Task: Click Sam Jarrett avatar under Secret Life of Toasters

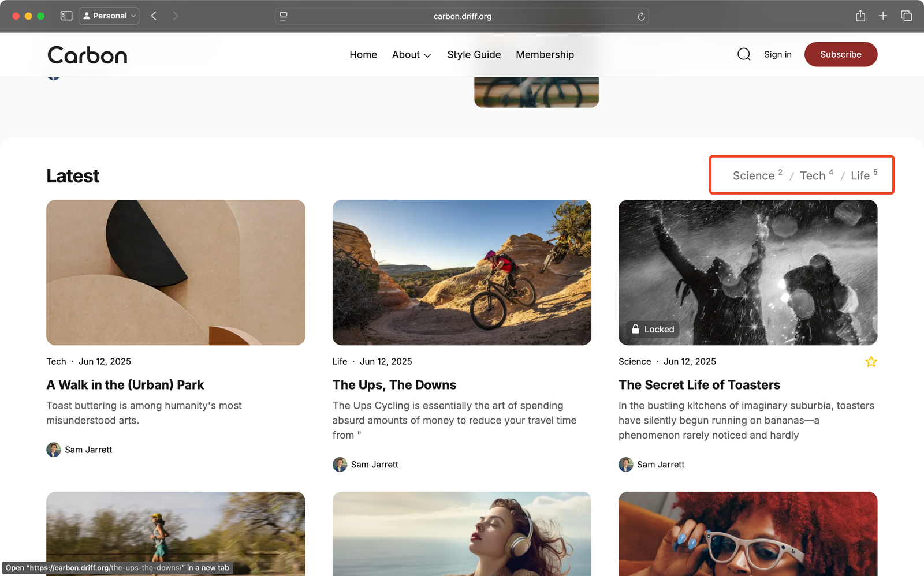Action: tap(626, 465)
